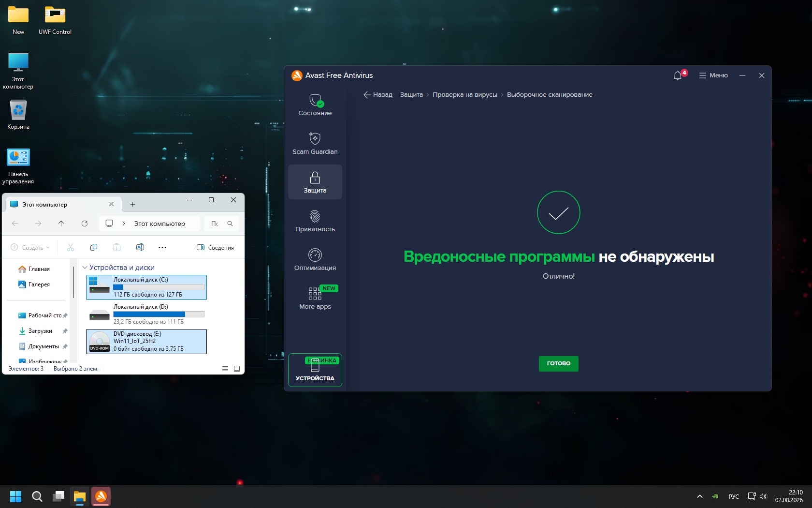The width and height of the screenshot is (812, 508).
Task: Select DVD-дисковод (E:) Win11_IoT_25H2
Action: [146, 342]
